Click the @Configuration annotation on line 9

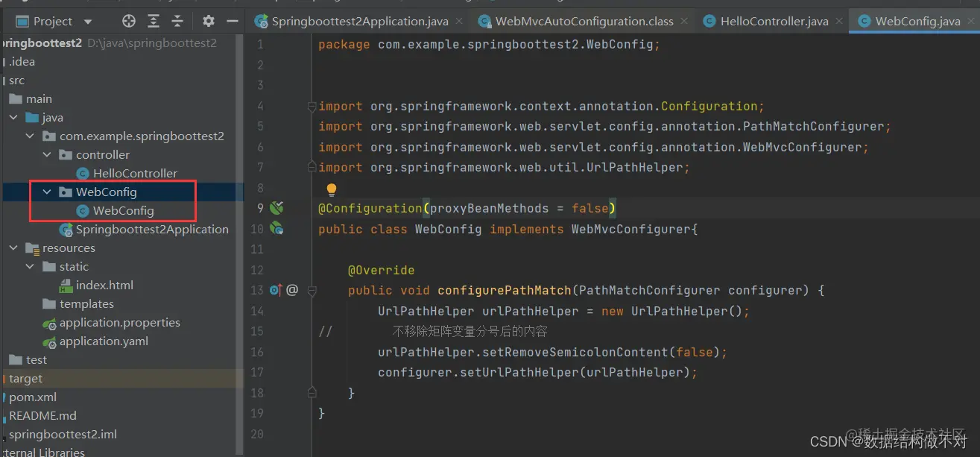pyautogui.click(x=370, y=209)
